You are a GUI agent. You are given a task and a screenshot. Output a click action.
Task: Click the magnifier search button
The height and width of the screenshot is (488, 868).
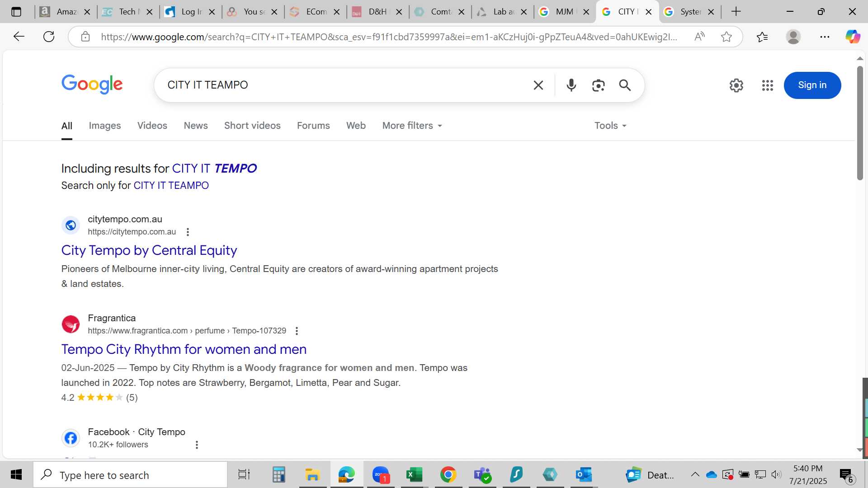pyautogui.click(x=625, y=85)
